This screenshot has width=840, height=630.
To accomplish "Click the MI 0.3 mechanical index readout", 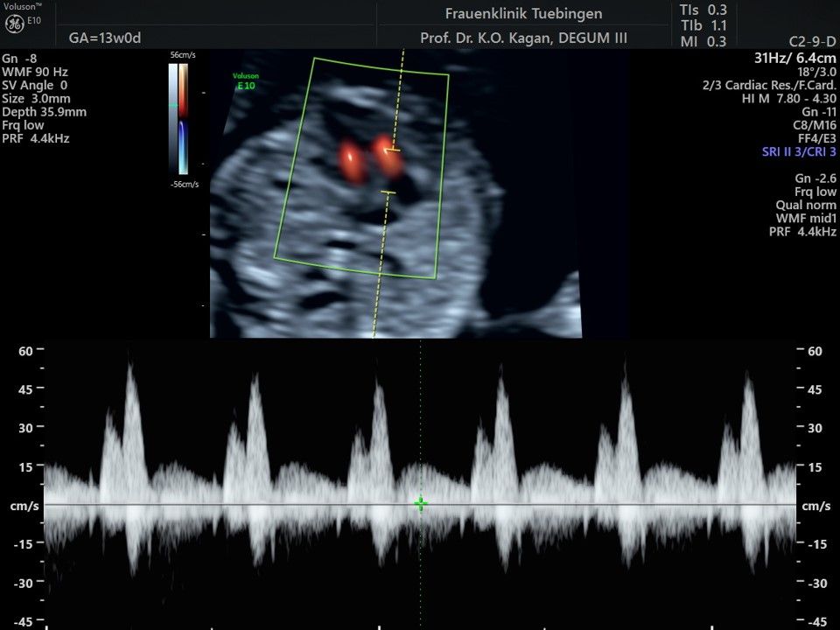I will click(x=703, y=41).
